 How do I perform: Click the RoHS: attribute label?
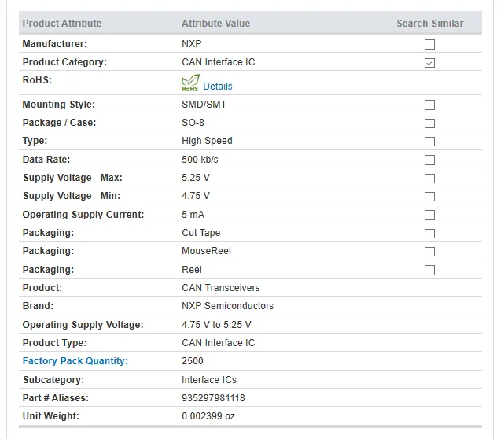click(x=37, y=79)
